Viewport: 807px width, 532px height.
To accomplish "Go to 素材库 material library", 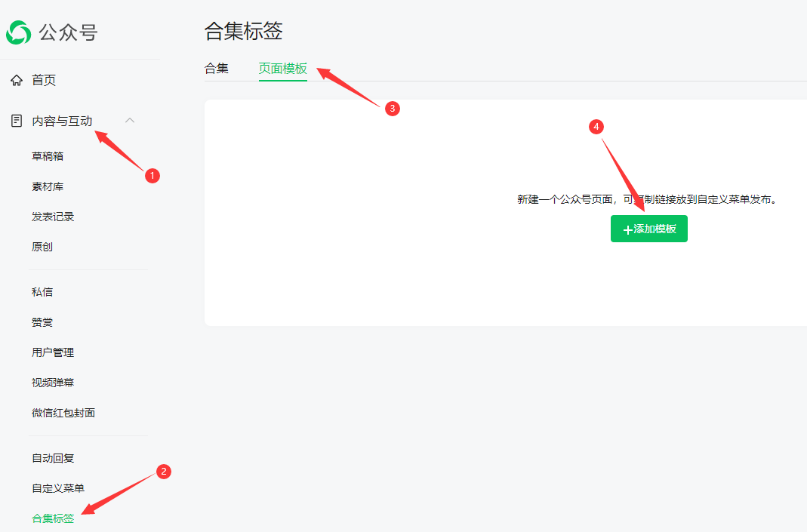I will [x=48, y=186].
